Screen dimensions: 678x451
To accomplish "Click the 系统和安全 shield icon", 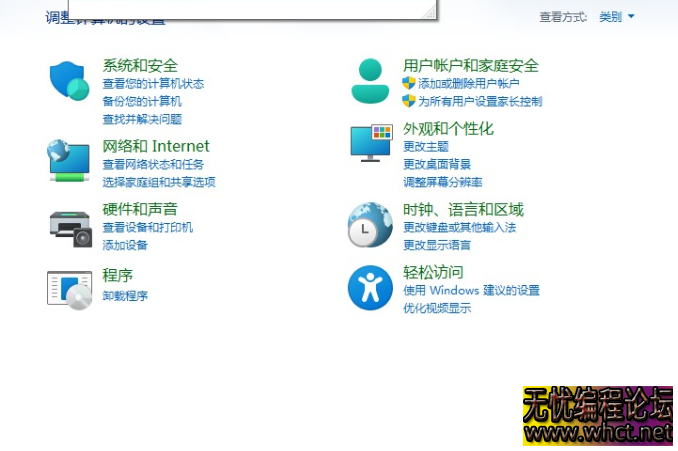I will (70, 81).
